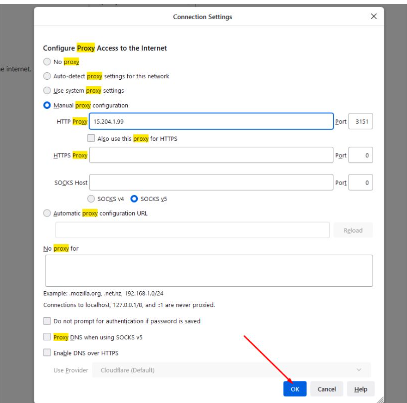
Task: Select Auto-detect proxy settings for this network
Action: tap(47, 76)
